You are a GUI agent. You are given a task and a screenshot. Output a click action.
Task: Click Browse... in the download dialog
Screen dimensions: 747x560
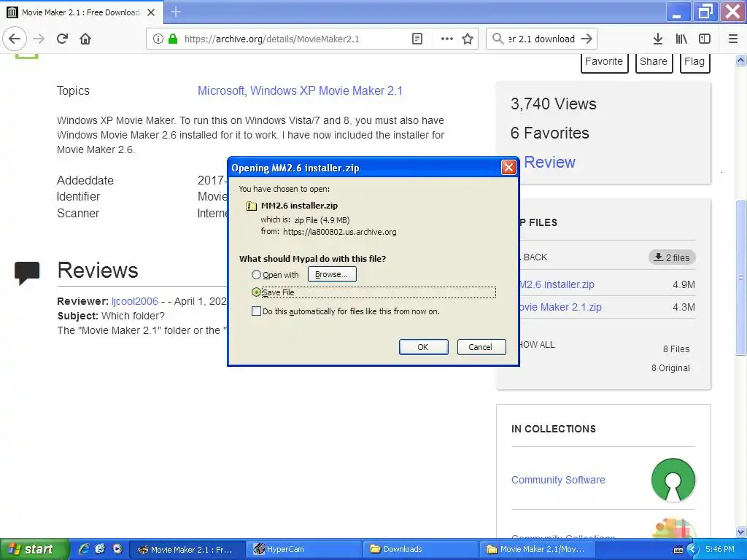click(x=332, y=274)
